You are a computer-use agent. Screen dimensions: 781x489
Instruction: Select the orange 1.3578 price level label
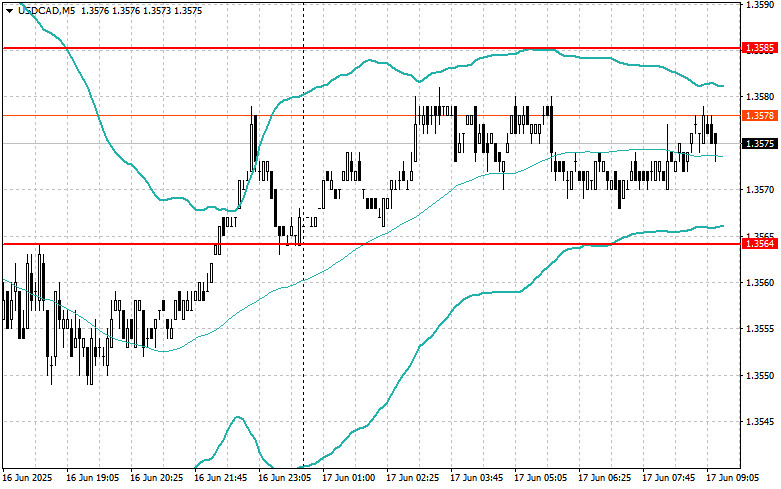click(x=760, y=116)
